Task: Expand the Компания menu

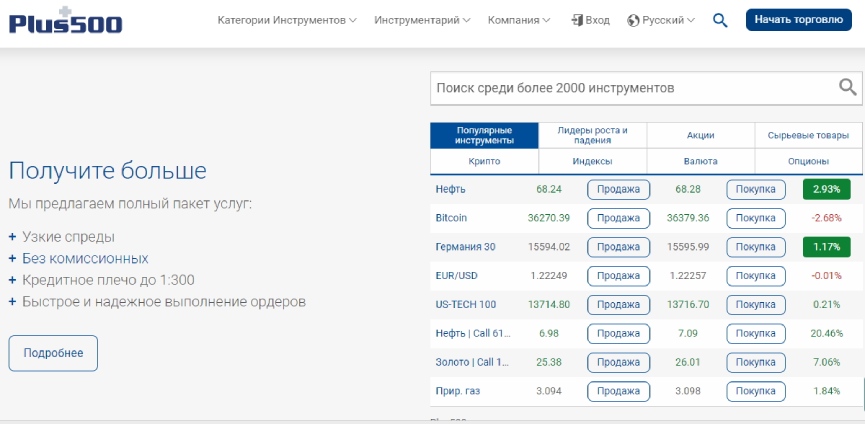Action: (x=518, y=20)
